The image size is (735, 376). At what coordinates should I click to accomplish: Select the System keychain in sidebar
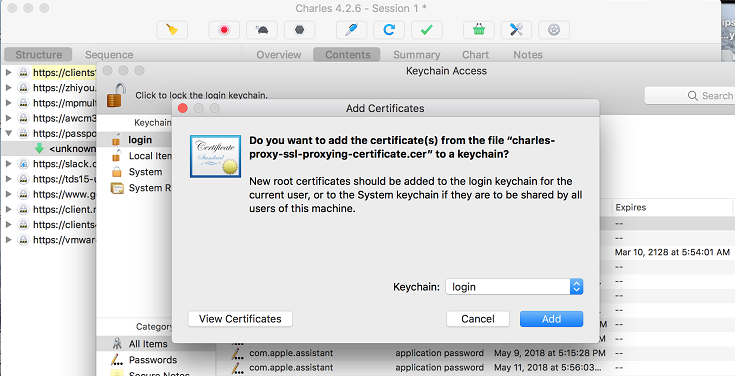[134, 172]
